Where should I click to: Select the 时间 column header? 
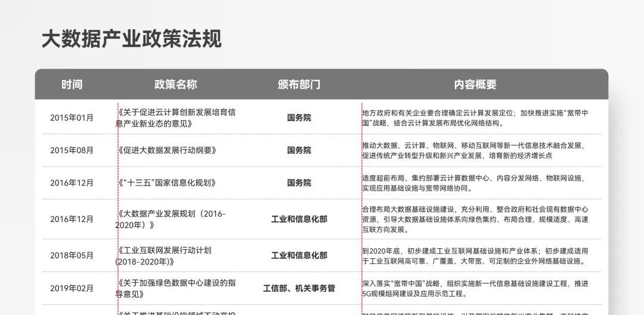[x=72, y=85]
